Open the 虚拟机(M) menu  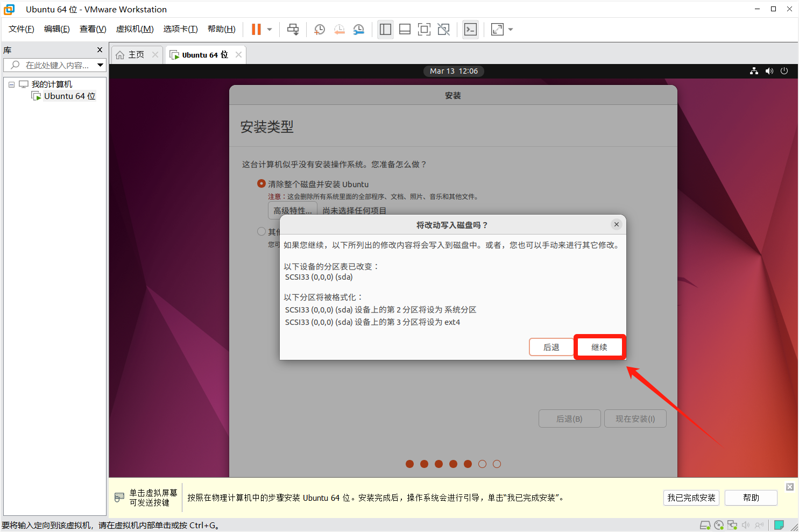point(135,29)
